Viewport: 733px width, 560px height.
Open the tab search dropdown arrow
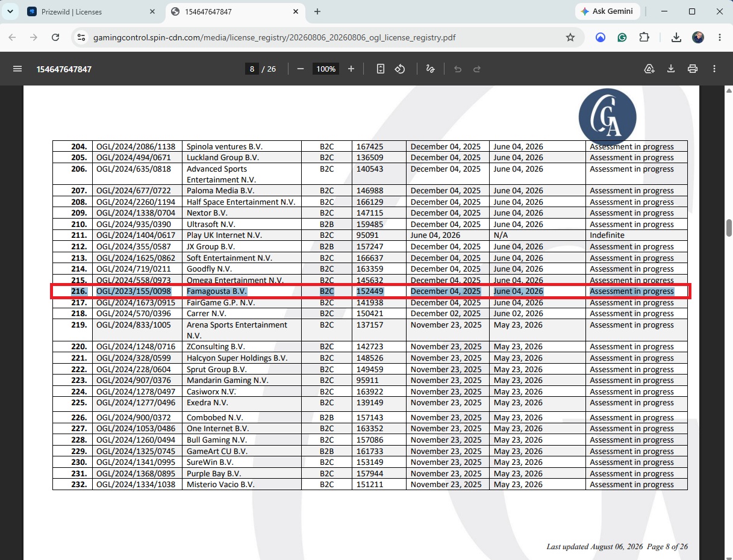coord(10,11)
